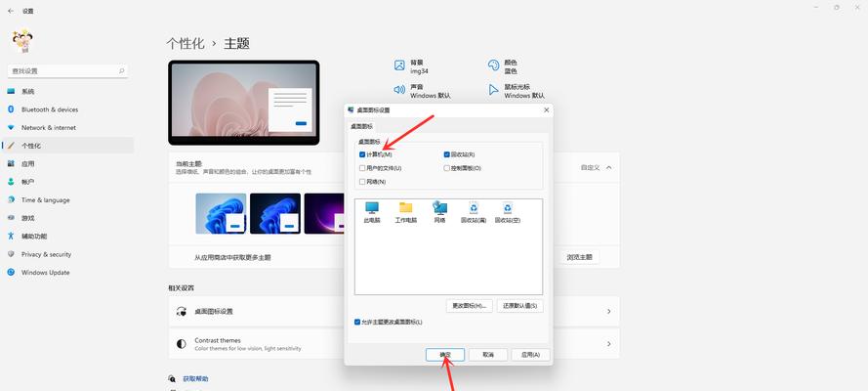Click the 个性化 breadcrumb link
Viewport: 868px width, 391px height.
(x=186, y=44)
